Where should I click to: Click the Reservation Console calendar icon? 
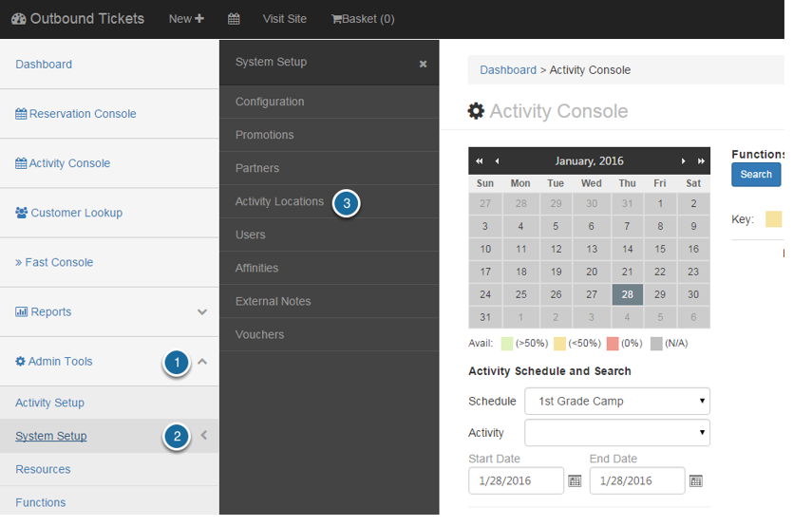coord(21,113)
